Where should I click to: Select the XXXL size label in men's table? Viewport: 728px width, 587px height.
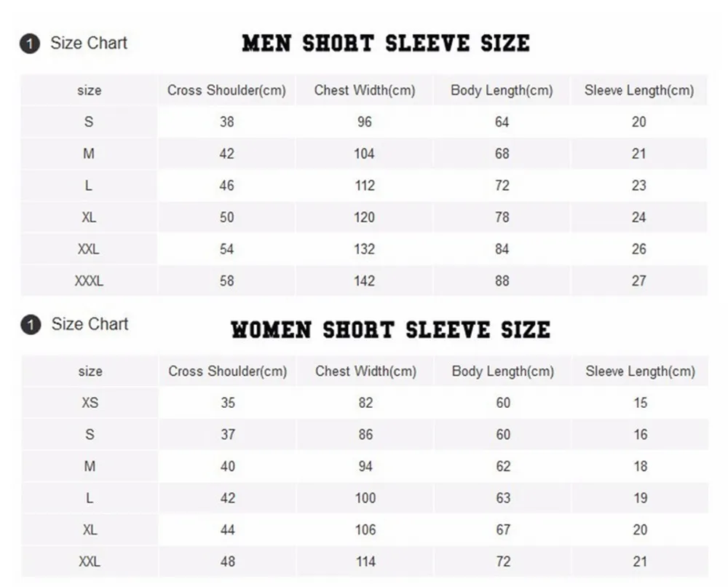[x=89, y=280]
